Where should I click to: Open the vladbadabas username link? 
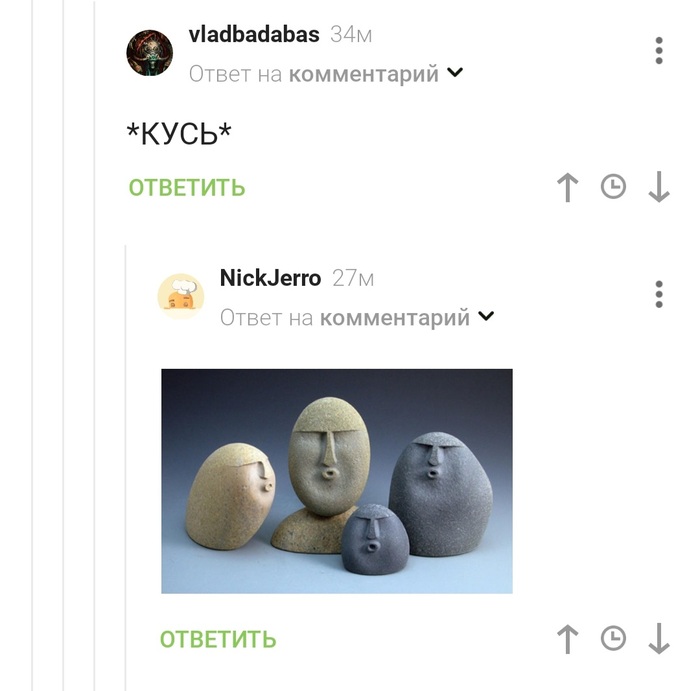tap(254, 34)
